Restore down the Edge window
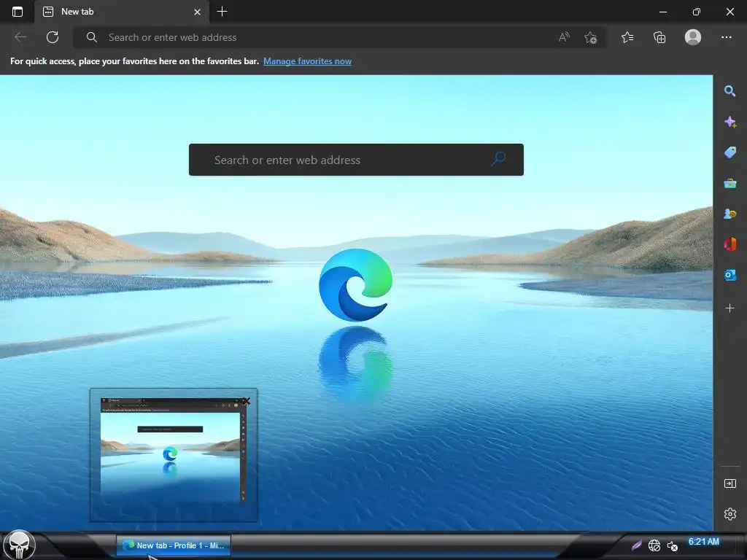Image resolution: width=747 pixels, height=560 pixels. tap(696, 12)
